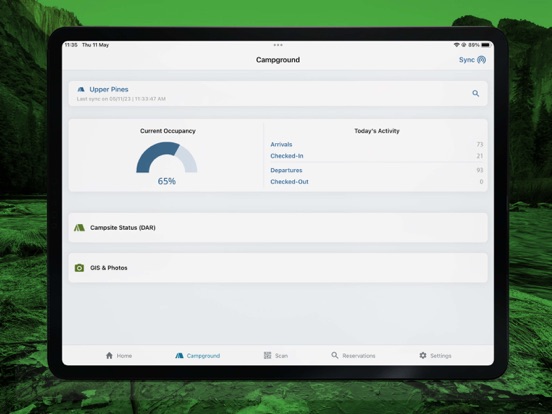The height and width of the screenshot is (414, 552).
Task: Click the camera icon for GIS & Photos
Action: point(79,268)
